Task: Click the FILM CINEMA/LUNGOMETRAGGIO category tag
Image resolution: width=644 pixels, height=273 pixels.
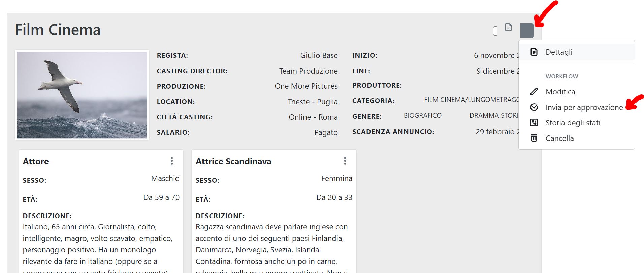Action: tap(472, 100)
